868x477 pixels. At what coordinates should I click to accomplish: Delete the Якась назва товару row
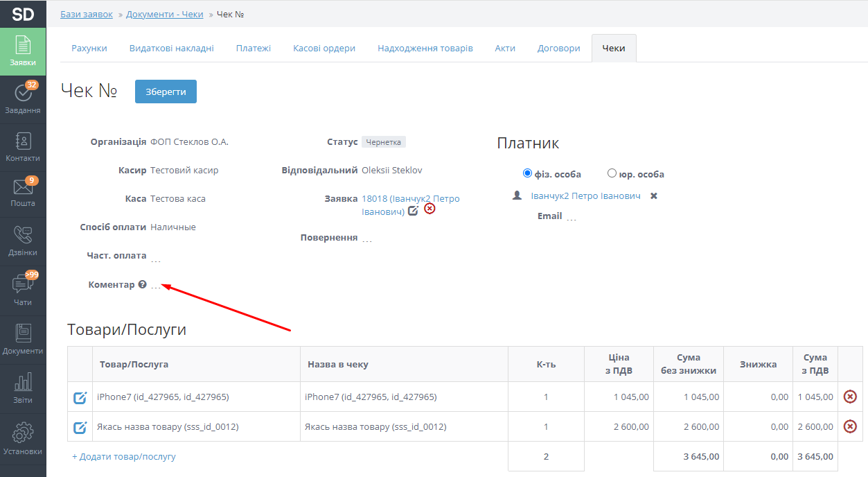(x=850, y=426)
